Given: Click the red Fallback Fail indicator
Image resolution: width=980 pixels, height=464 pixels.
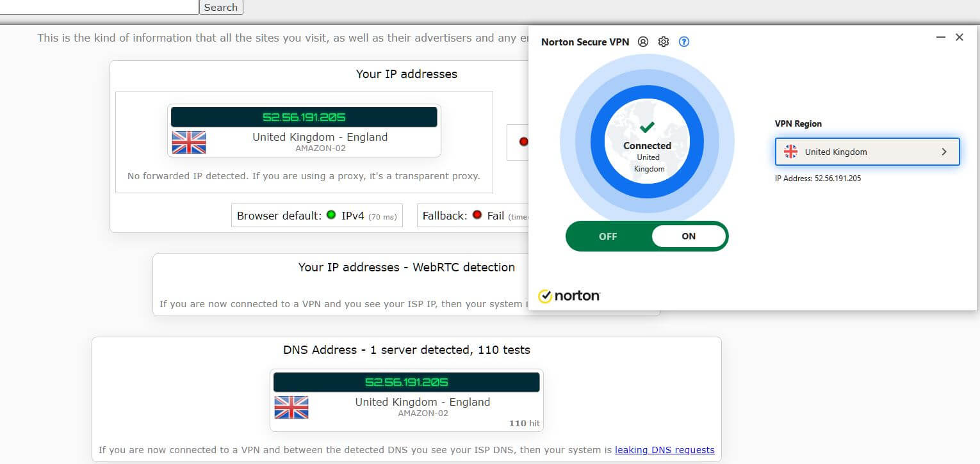Looking at the screenshot, I should point(477,215).
